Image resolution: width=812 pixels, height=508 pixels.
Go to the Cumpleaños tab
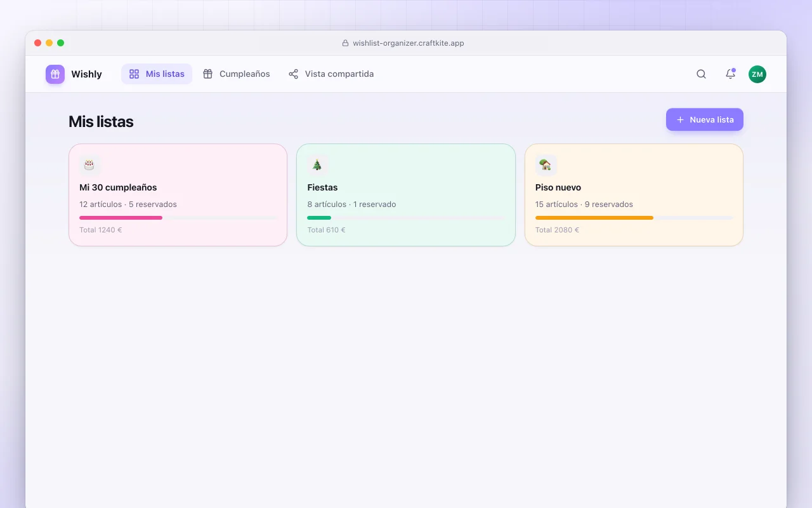click(236, 74)
